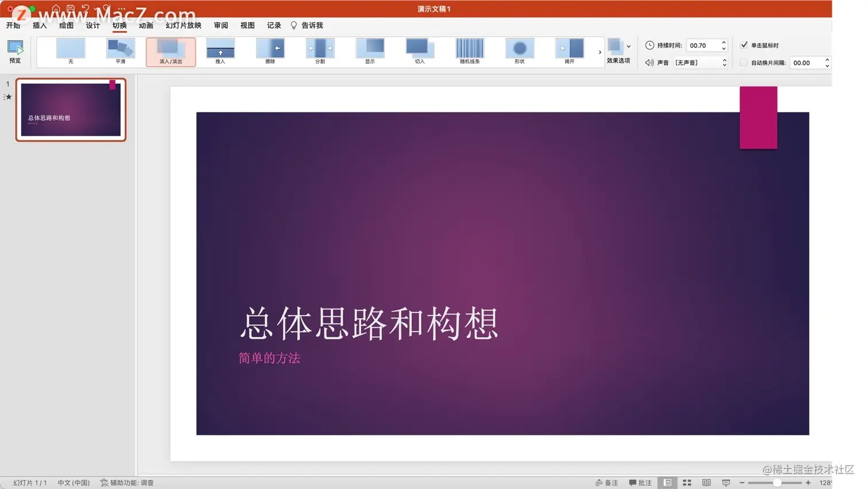
Task: Switch to Slide Sorter view icon
Action: tap(687, 483)
